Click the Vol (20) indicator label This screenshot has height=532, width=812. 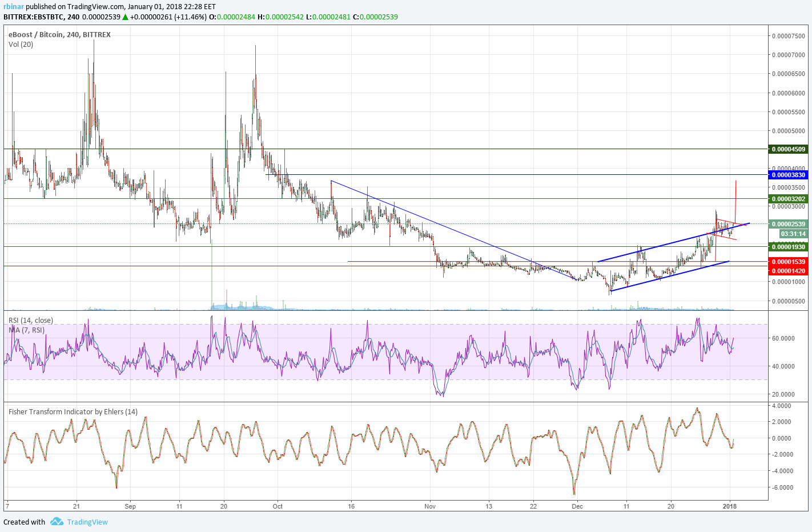click(21, 44)
